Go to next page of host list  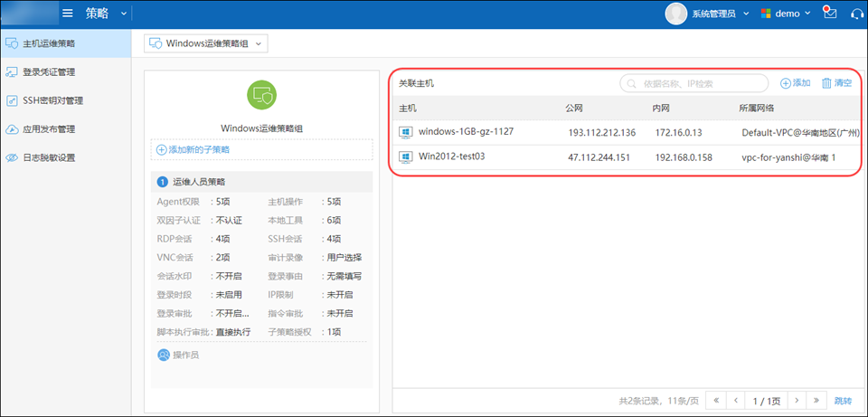(797, 400)
